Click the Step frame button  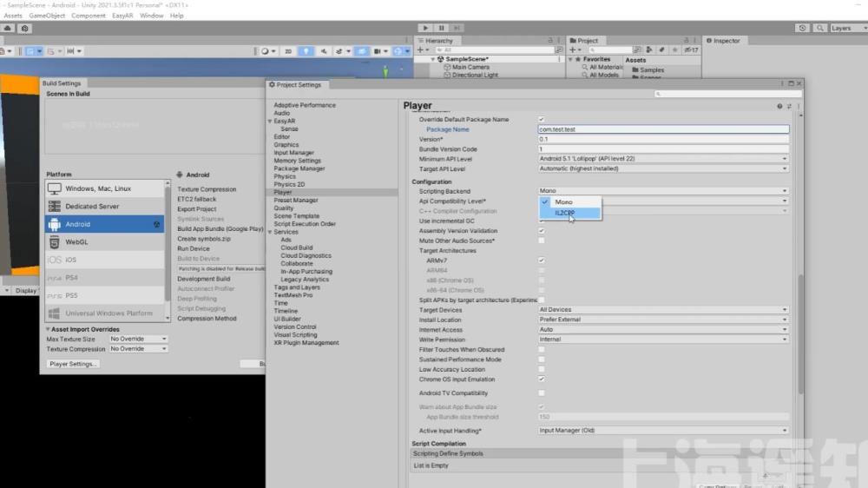click(x=457, y=28)
